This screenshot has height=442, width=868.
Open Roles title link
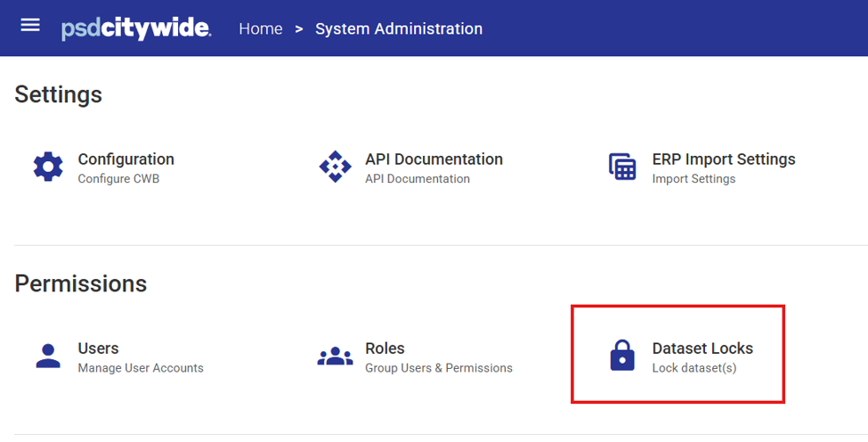click(x=385, y=348)
